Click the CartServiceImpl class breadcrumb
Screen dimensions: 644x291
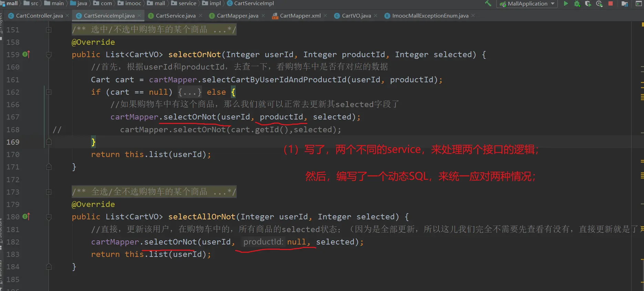pyautogui.click(x=251, y=3)
